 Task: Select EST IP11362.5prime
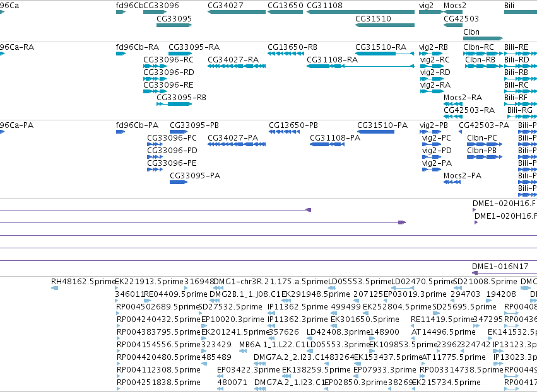click(271, 313)
